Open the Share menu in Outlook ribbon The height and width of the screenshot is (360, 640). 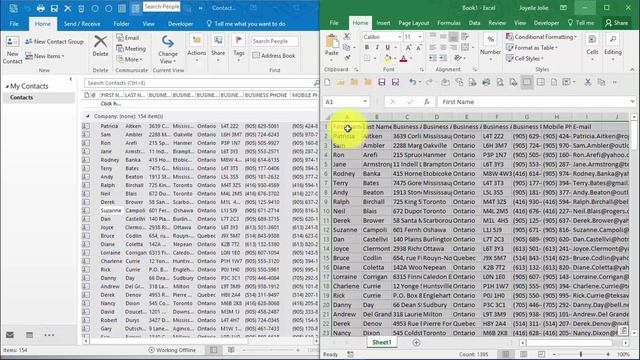pyautogui.click(x=218, y=48)
